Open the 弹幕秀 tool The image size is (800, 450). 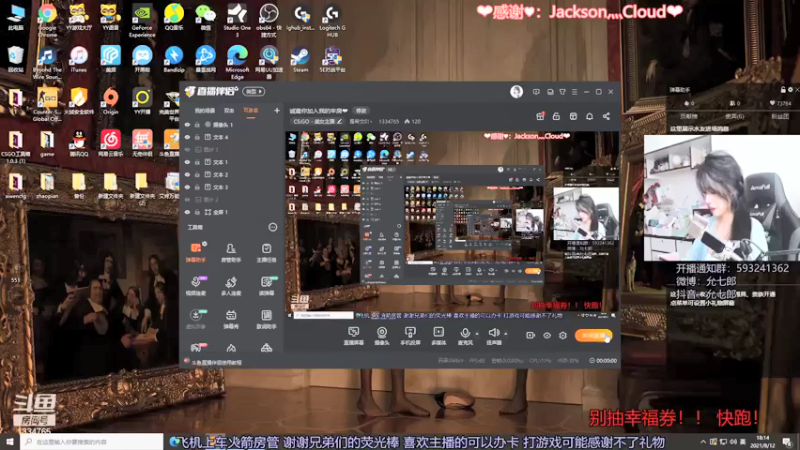[x=231, y=319]
